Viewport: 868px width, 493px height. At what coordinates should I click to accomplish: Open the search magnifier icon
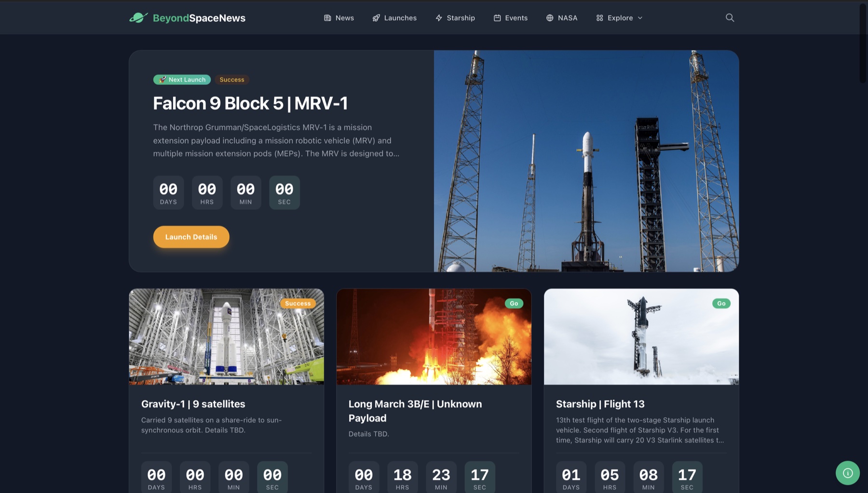[730, 18]
